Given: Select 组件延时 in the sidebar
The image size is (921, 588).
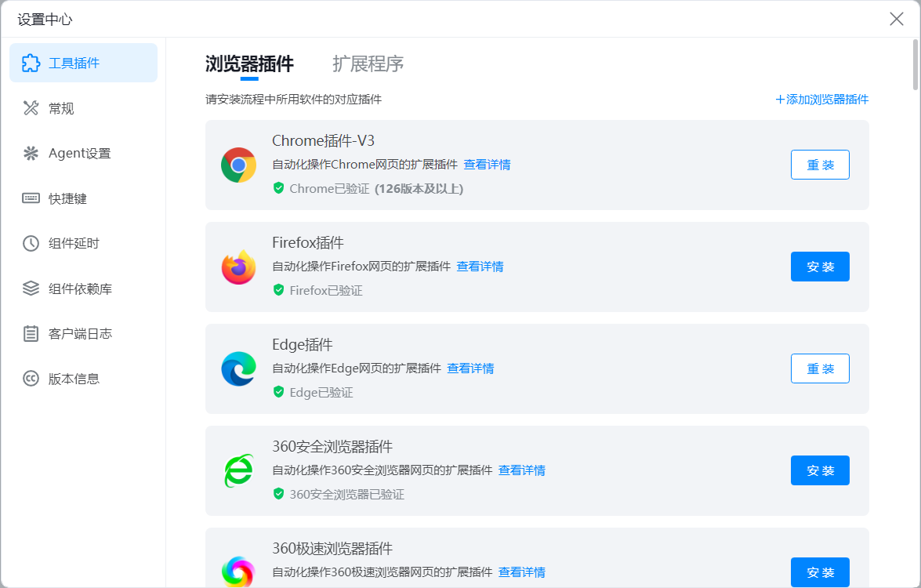Looking at the screenshot, I should click(x=83, y=243).
